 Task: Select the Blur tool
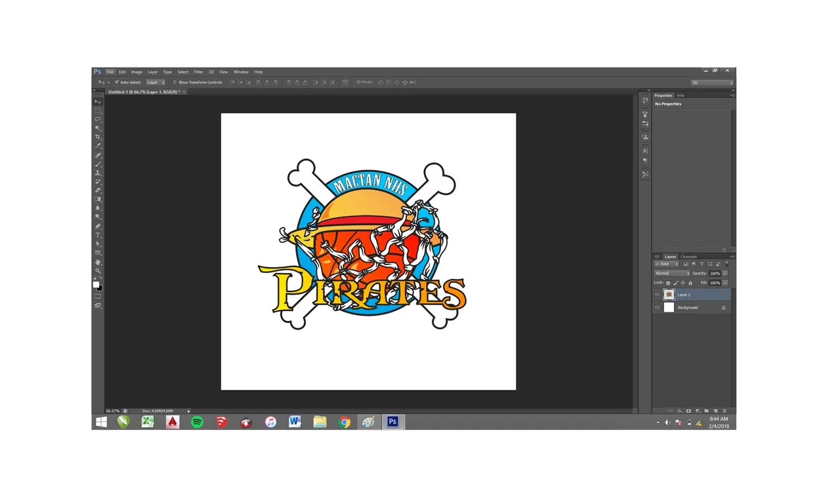(98, 208)
